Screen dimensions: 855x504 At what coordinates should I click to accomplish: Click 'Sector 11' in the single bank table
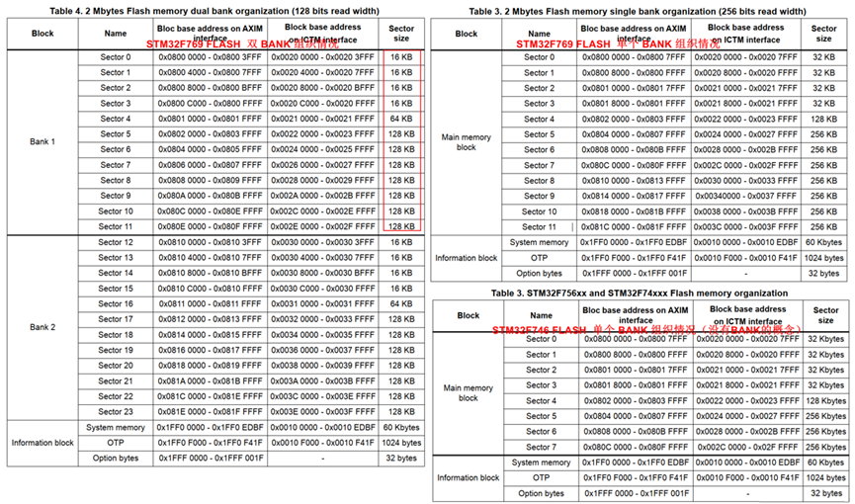click(539, 227)
